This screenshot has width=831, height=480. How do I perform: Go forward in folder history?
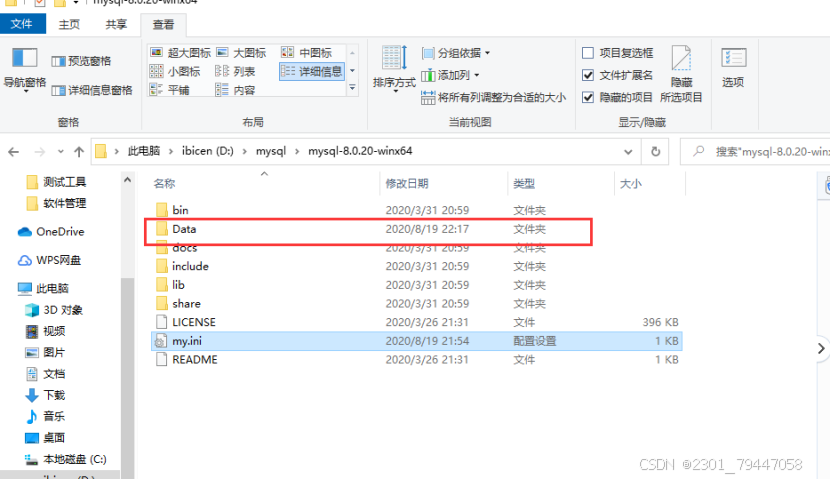coord(40,152)
